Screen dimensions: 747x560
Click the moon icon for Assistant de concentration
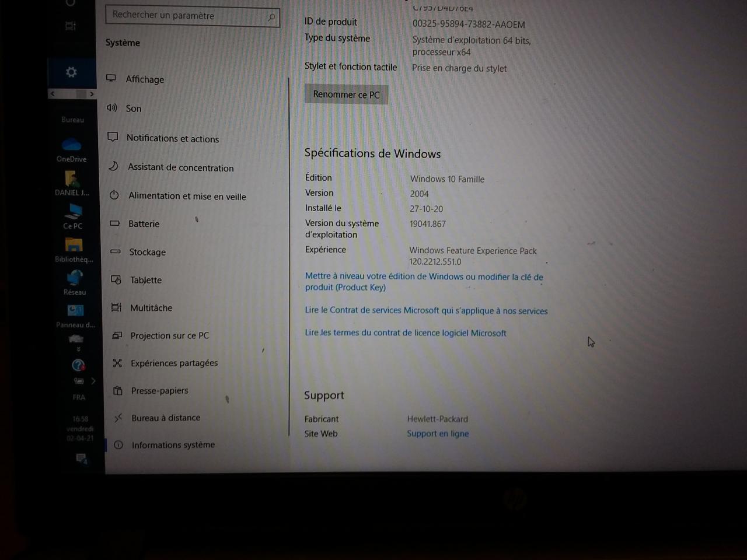click(x=114, y=166)
